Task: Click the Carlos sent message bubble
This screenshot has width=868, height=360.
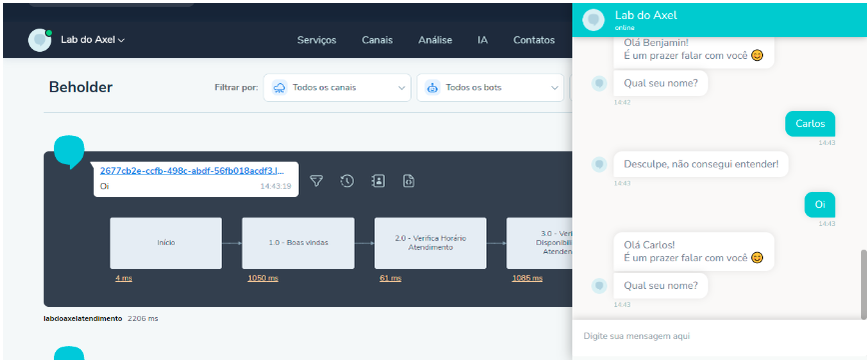Action: click(810, 124)
